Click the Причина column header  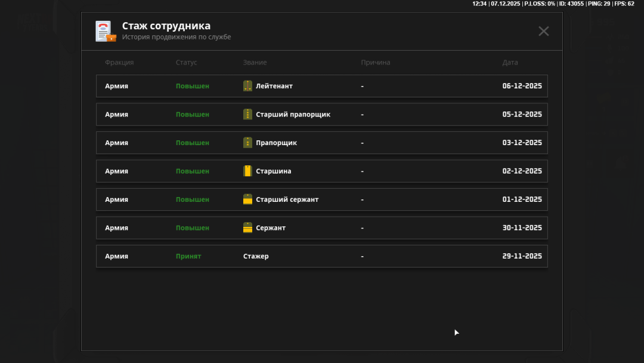(x=375, y=63)
